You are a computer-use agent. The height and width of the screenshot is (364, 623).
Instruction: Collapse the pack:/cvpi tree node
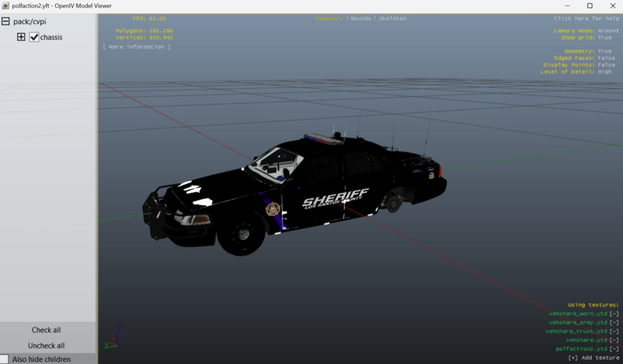click(x=6, y=21)
